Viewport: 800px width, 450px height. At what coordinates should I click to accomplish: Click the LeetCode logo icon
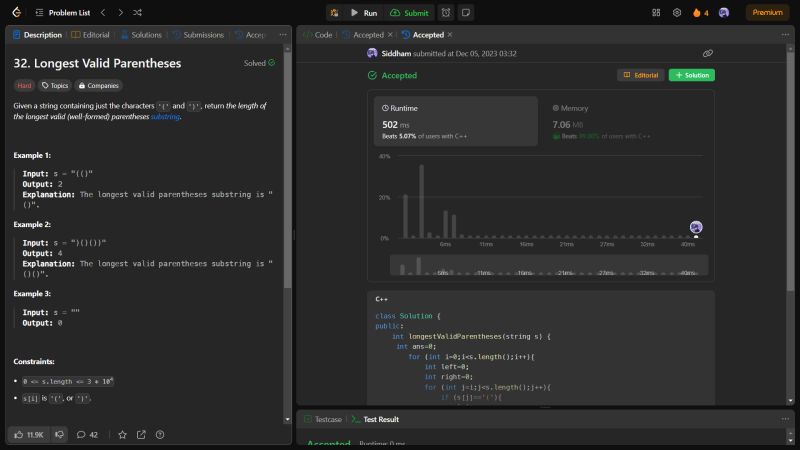(x=16, y=12)
